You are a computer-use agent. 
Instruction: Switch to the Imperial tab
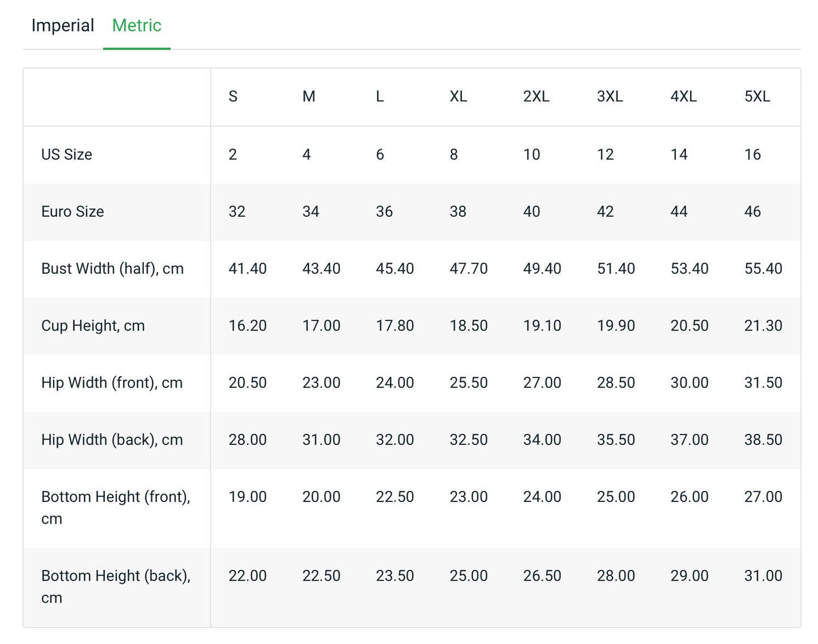coord(62,25)
